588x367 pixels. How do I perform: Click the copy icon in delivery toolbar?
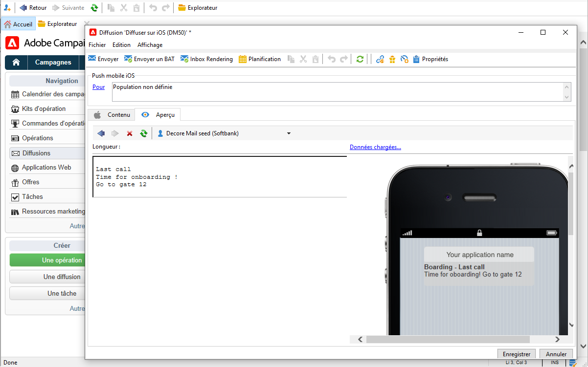[x=291, y=59]
